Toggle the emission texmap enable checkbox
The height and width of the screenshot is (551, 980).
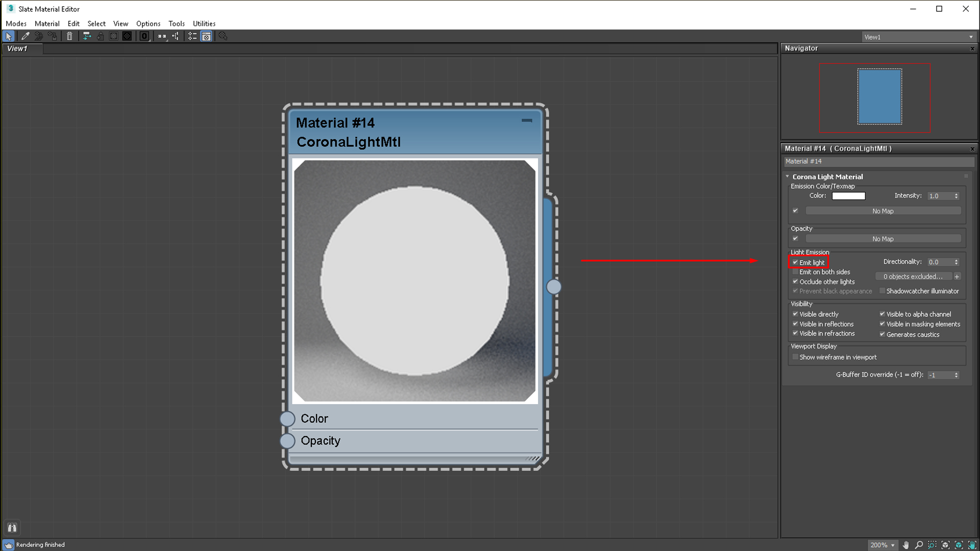(x=795, y=211)
